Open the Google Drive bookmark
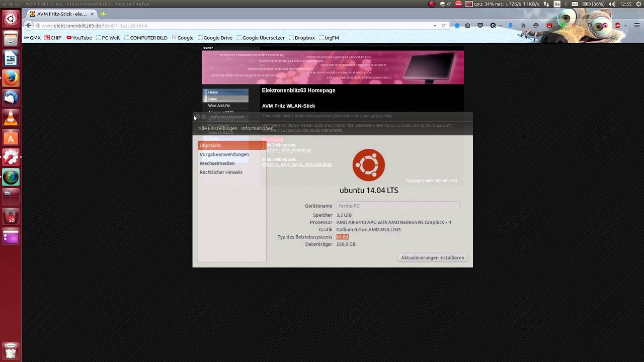The height and width of the screenshot is (362, 644). pyautogui.click(x=215, y=38)
